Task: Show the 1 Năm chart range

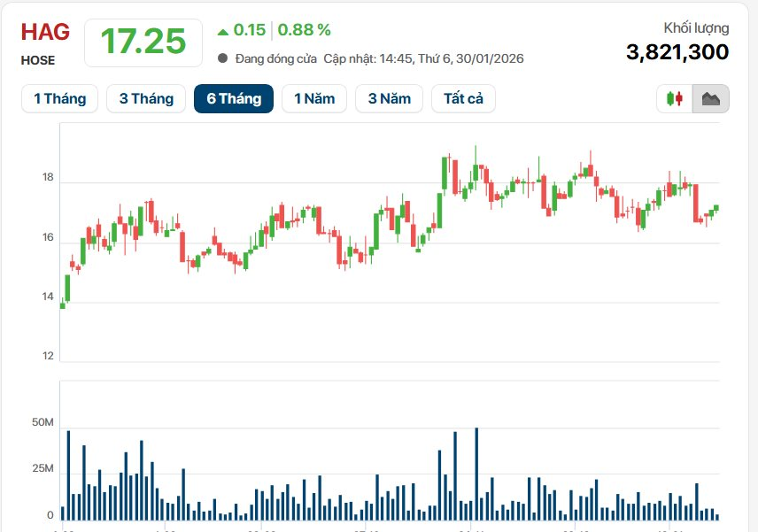Action: 314,99
